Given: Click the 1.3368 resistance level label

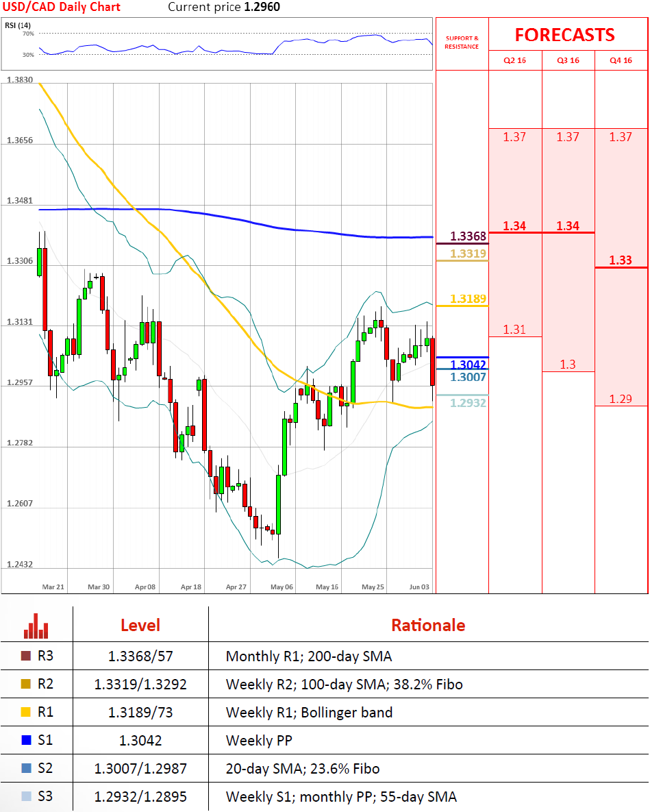Looking at the screenshot, I should tap(468, 236).
